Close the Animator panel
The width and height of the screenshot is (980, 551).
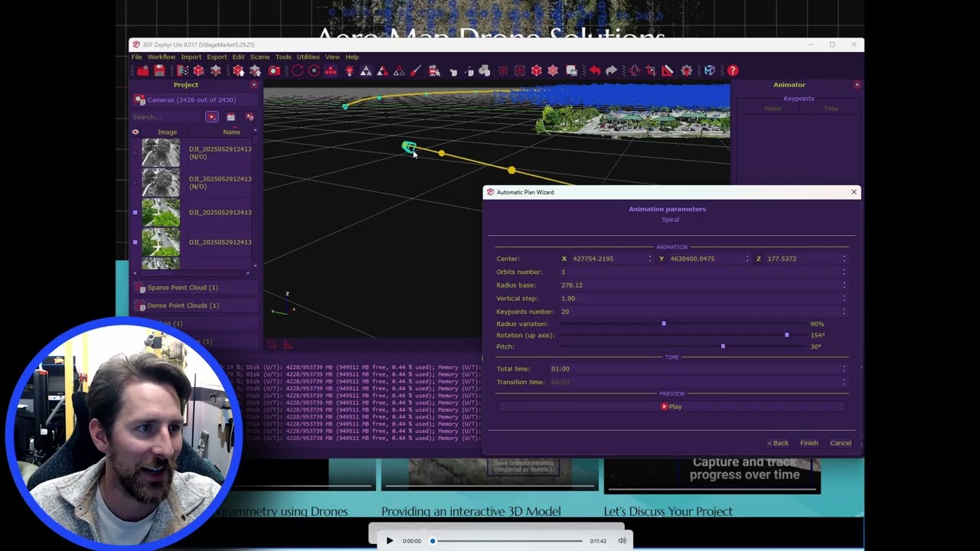click(x=857, y=85)
